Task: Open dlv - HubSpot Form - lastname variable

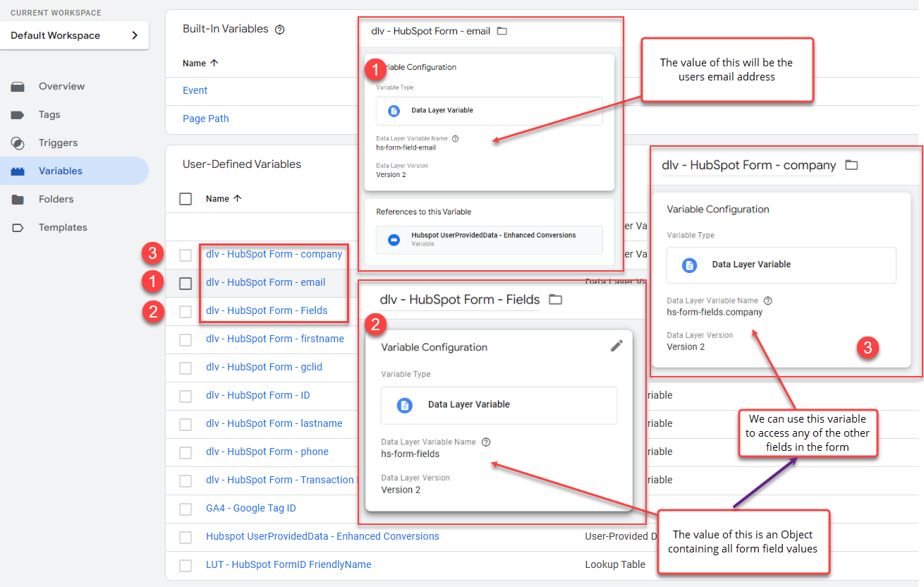Action: click(274, 423)
